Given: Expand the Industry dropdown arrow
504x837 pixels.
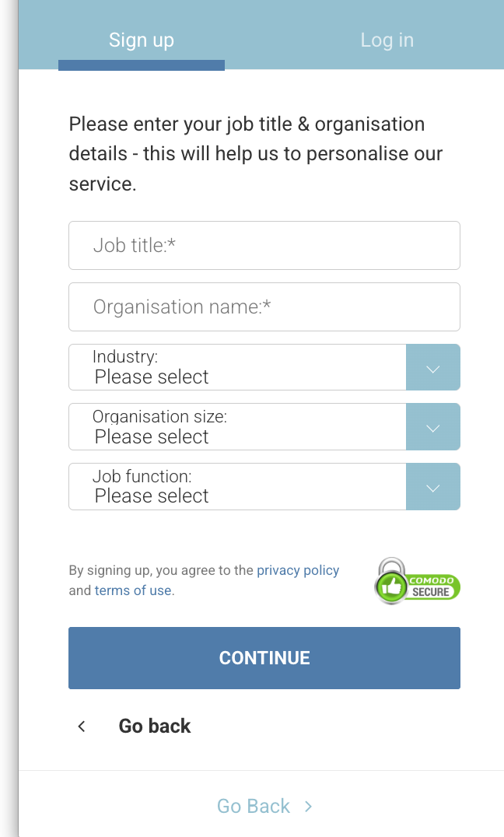Looking at the screenshot, I should [x=433, y=368].
